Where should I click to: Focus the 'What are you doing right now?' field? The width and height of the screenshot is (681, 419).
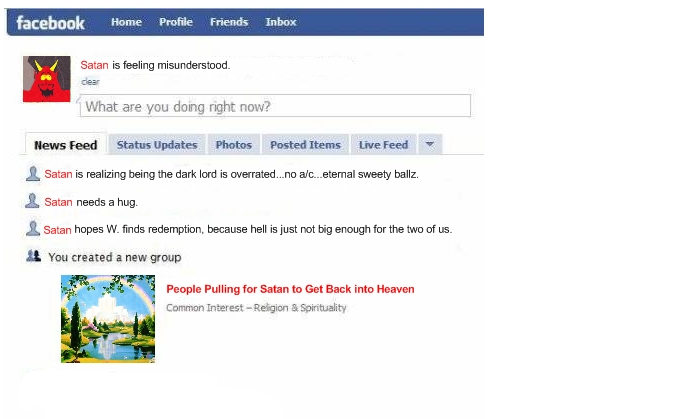(275, 106)
